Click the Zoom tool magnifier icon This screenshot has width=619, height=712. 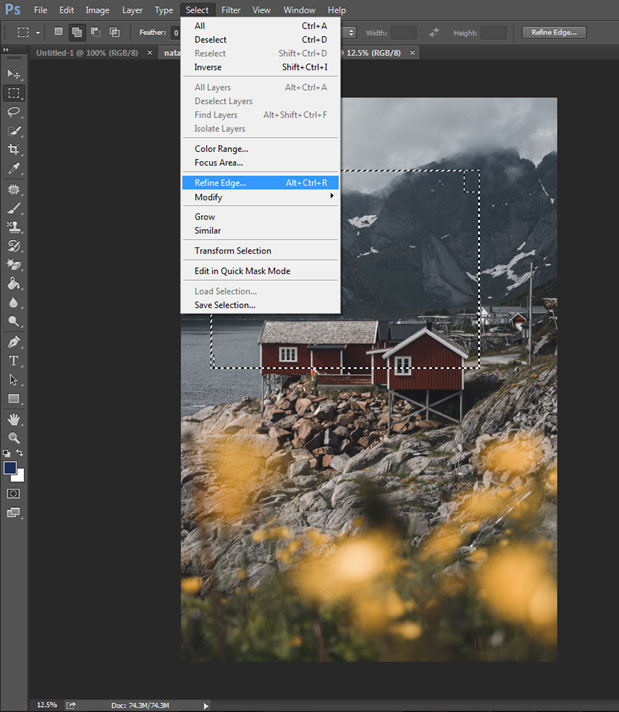pos(14,438)
